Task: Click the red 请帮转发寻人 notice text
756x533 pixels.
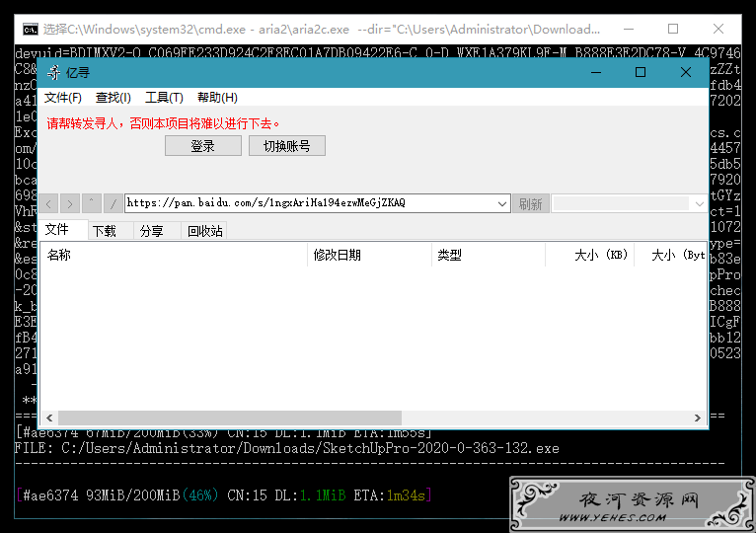Action: (x=163, y=124)
